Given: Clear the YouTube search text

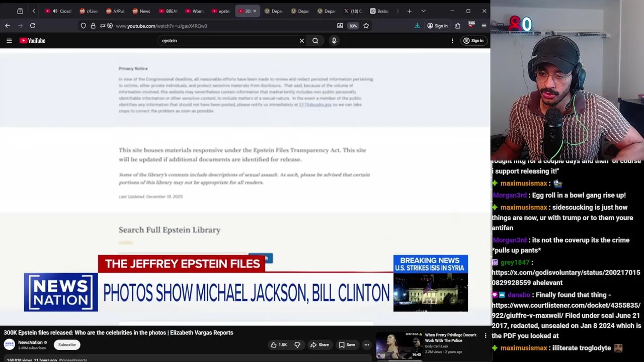Looking at the screenshot, I should pyautogui.click(x=302, y=41).
